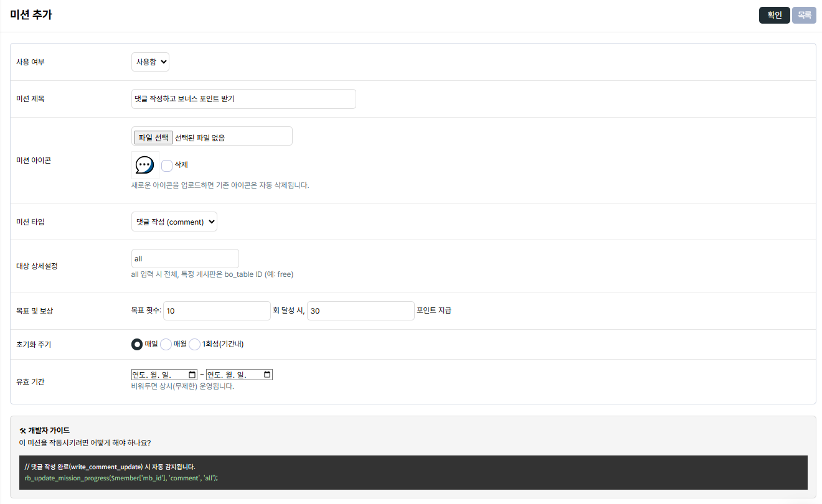Select the 매일 reset cycle radio button
Image resolution: width=822 pixels, height=504 pixels.
pos(137,344)
